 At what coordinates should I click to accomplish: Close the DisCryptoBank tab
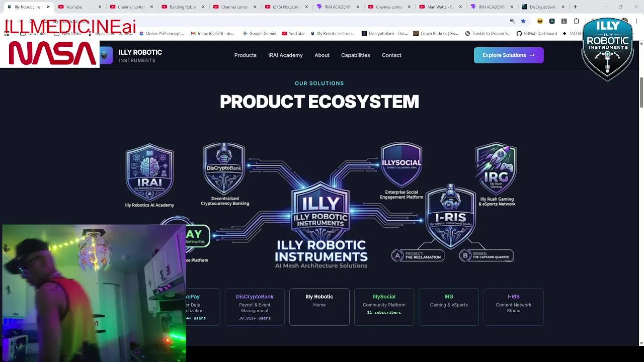[x=563, y=7]
